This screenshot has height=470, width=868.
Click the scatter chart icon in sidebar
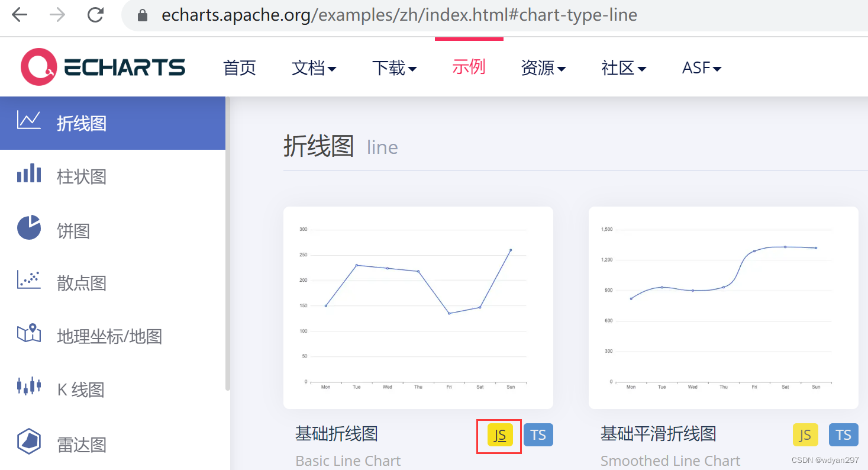pos(29,279)
